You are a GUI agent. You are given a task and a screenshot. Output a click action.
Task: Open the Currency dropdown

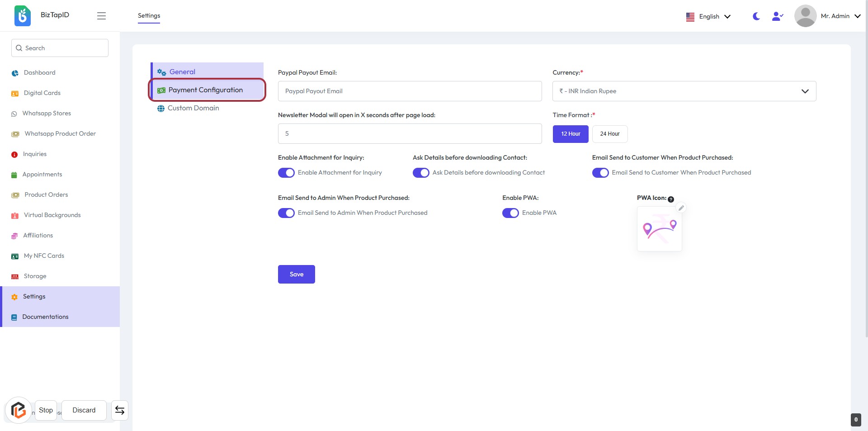pos(684,91)
